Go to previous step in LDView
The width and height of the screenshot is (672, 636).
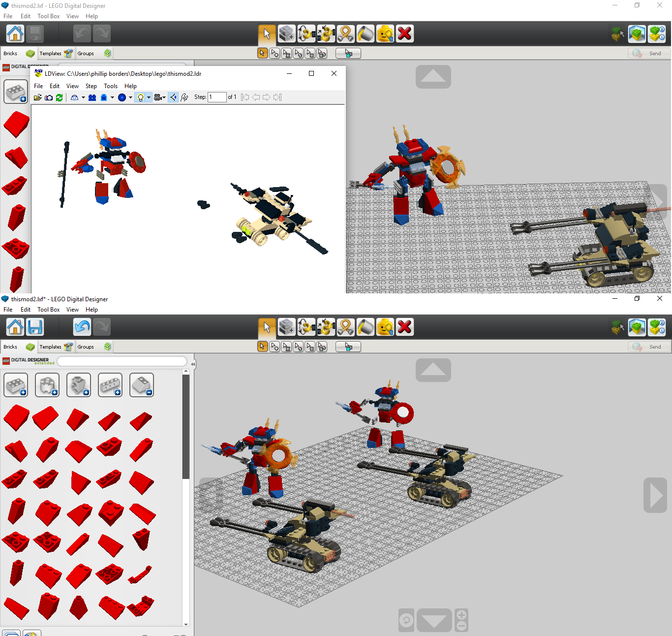click(256, 97)
